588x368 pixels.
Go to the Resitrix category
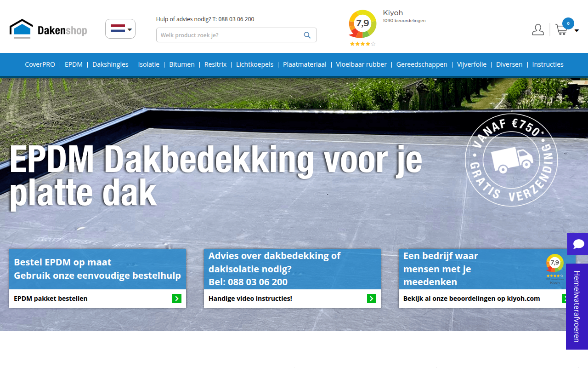215,64
